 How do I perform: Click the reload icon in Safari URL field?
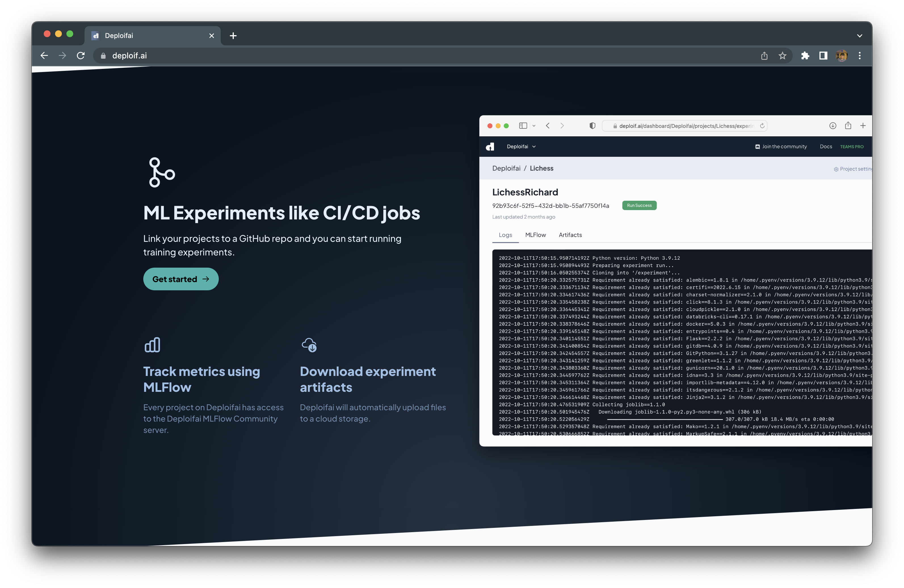click(762, 126)
